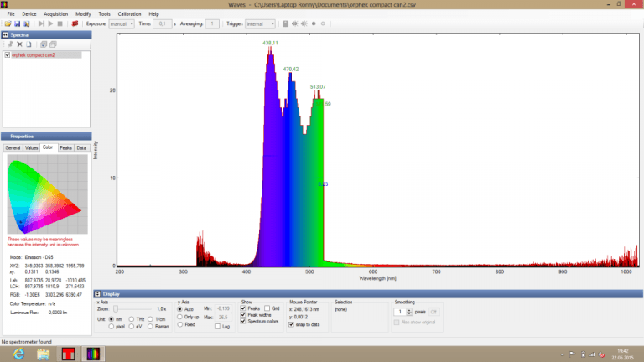
Task: Click the save spectrum disk icon
Action: [15, 24]
